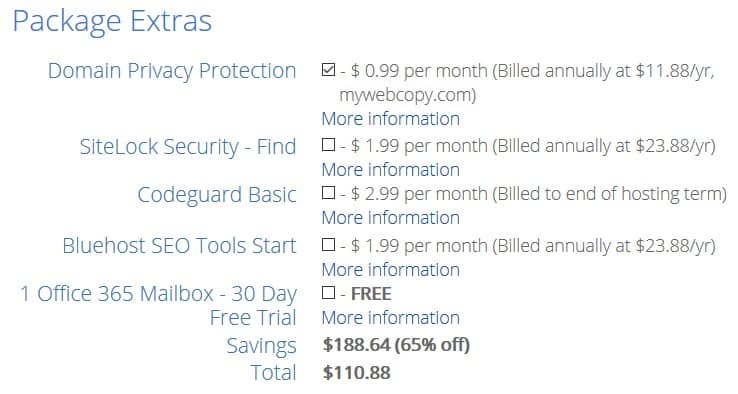This screenshot has width=738, height=394.
Task: Open More information for Bluehost SEO Tools
Action: click(391, 269)
